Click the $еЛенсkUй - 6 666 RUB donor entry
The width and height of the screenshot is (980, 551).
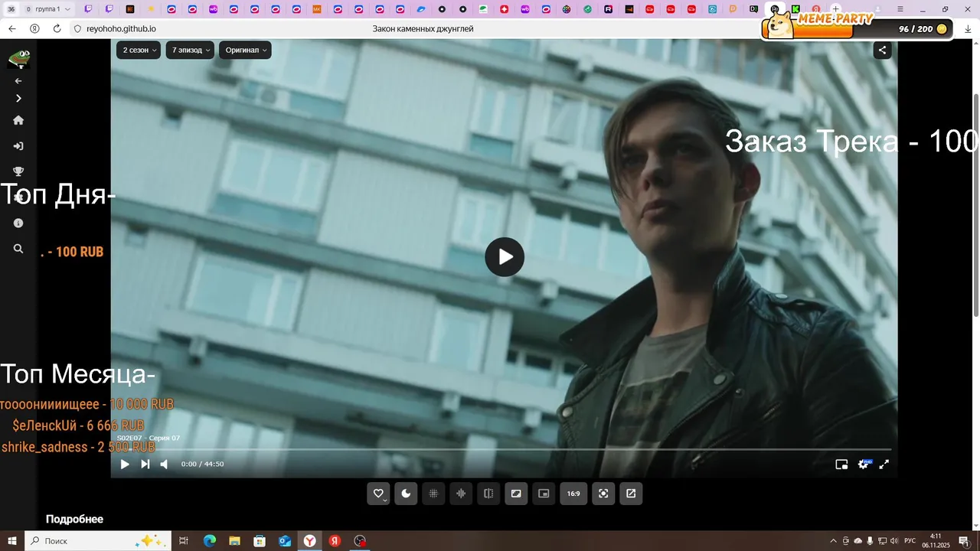pos(78,425)
